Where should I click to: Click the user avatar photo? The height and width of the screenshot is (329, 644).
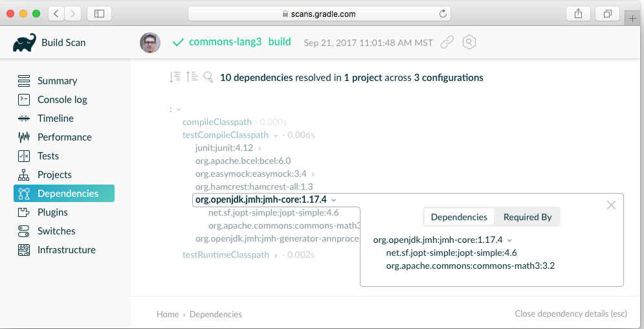coord(150,43)
